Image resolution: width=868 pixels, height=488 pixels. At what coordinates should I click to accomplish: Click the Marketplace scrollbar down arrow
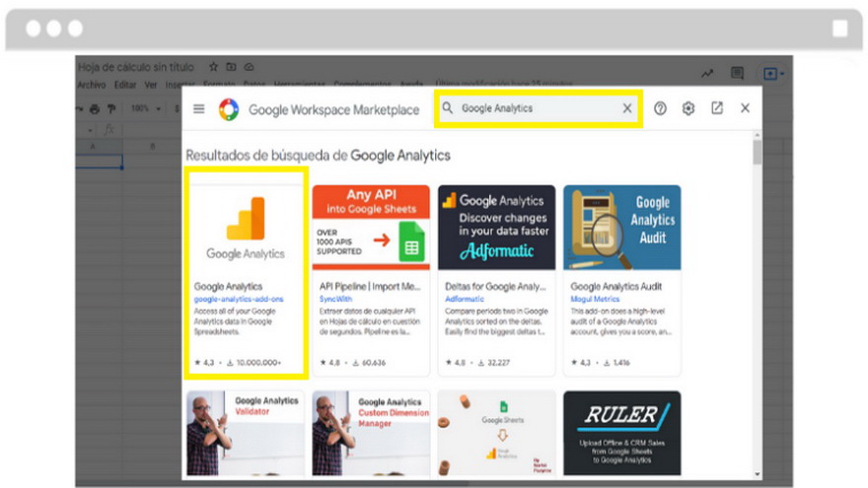[x=757, y=474]
